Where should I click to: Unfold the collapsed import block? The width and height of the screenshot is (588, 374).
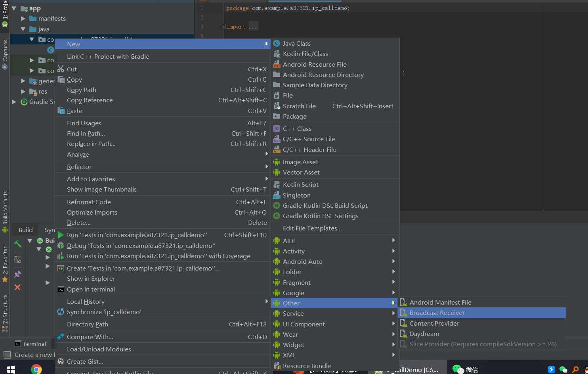coord(223,27)
